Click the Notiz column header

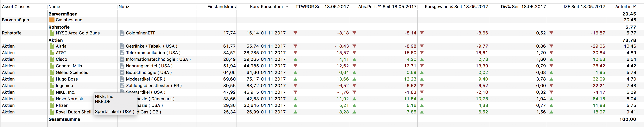[124, 7]
